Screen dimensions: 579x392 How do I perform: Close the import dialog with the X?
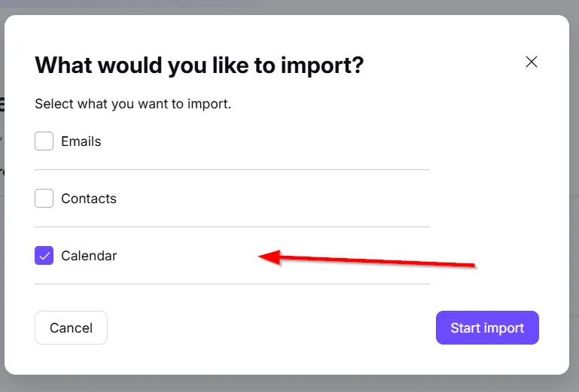(532, 62)
